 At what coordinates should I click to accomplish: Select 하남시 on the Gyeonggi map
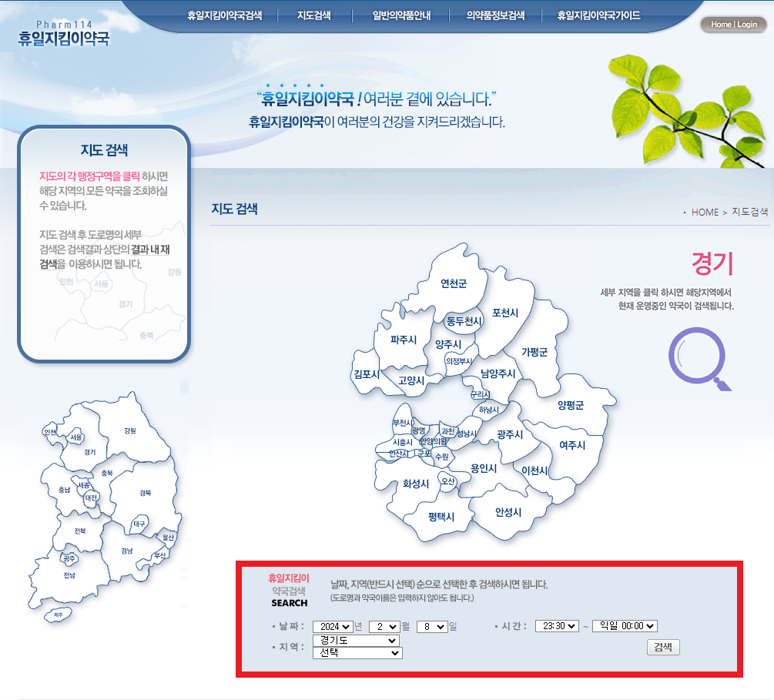coord(489,410)
